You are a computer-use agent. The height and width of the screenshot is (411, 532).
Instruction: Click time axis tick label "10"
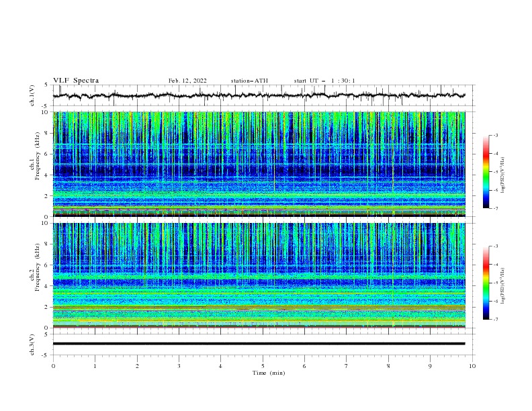tap(472, 366)
